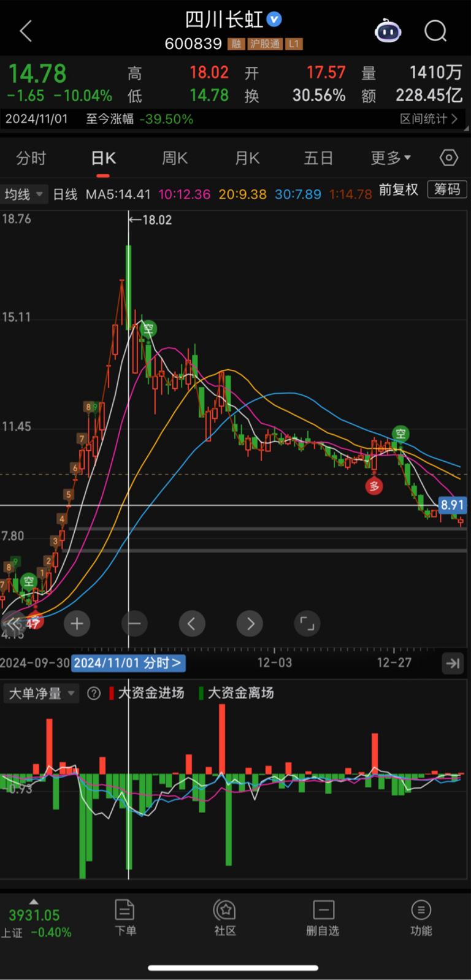This screenshot has height=980, width=471.
Task: Tap the red 多 signal marker
Action: (374, 486)
